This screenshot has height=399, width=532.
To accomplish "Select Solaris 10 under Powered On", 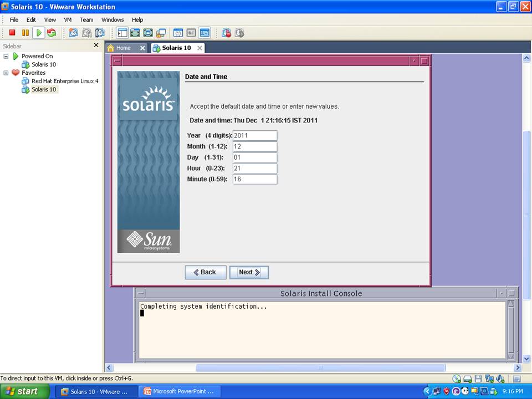I will click(x=44, y=64).
